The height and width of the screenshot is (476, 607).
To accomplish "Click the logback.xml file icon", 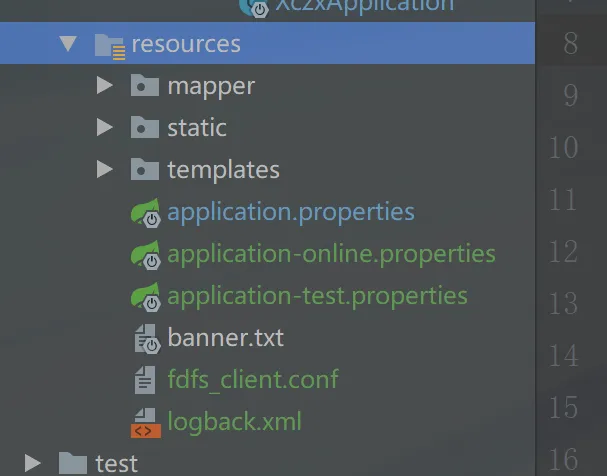I will click(146, 423).
